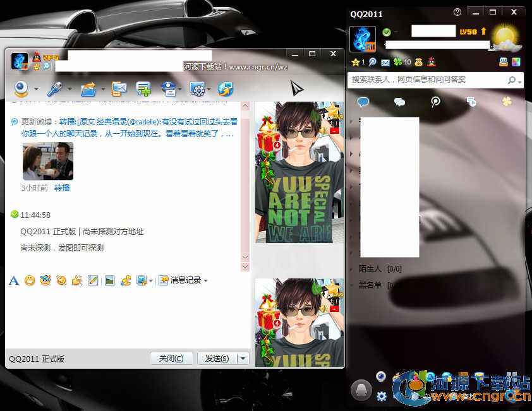Expand the 陌生人 contact group
This screenshot has height=411, width=532.
[x=372, y=269]
